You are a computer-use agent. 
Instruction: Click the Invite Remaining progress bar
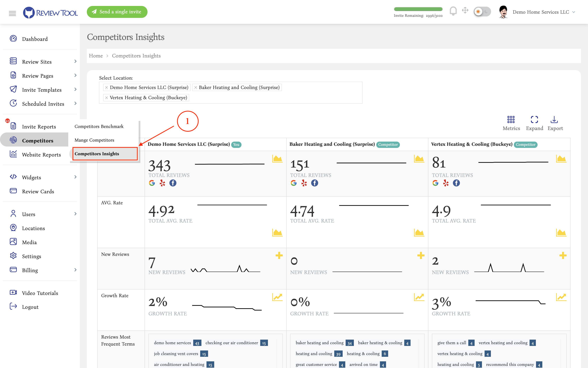coord(418,9)
